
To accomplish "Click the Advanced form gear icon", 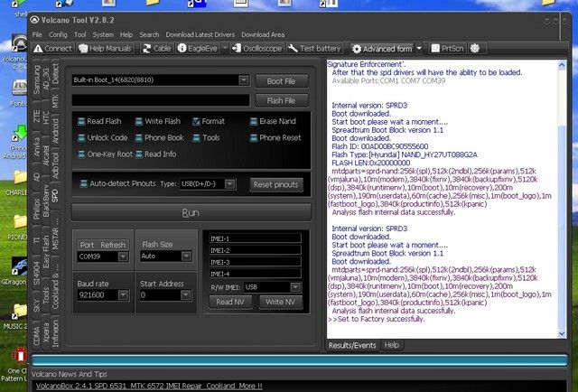I will (x=357, y=49).
